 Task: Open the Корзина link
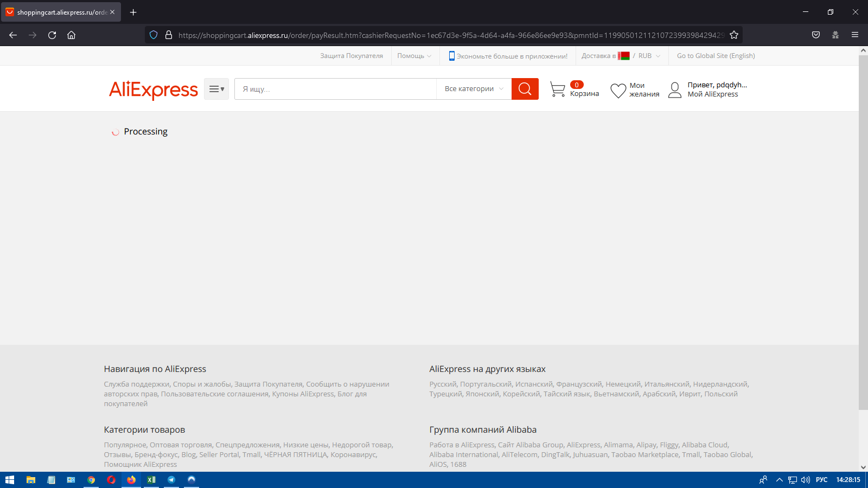pos(584,94)
